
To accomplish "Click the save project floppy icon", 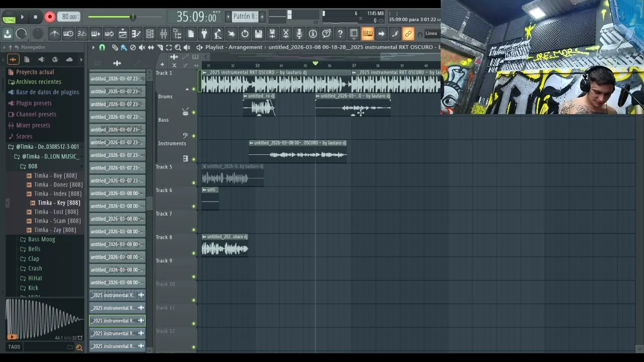I will pos(259,34).
